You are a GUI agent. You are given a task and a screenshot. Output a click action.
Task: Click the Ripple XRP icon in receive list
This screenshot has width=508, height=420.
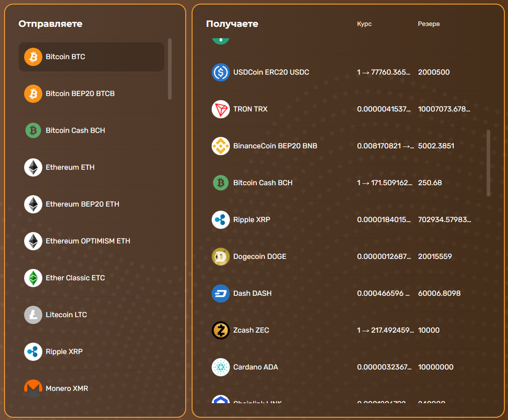(221, 220)
